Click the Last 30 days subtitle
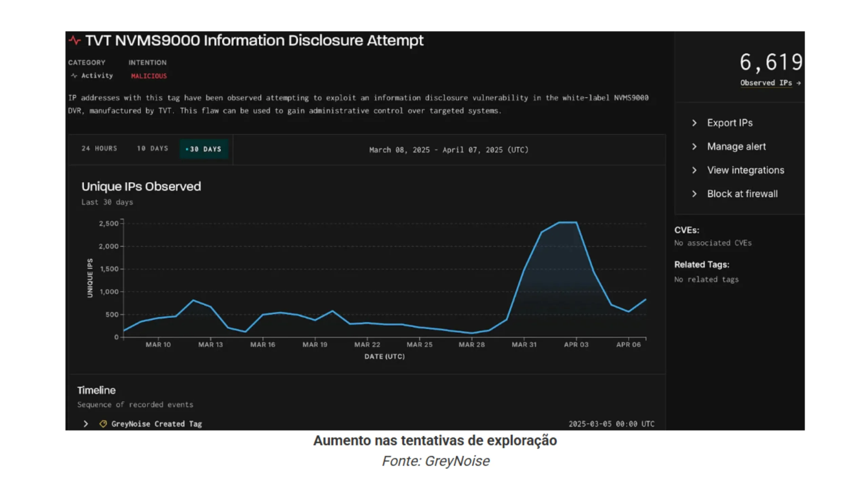Viewport: 868px width, 488px height. pyautogui.click(x=107, y=202)
